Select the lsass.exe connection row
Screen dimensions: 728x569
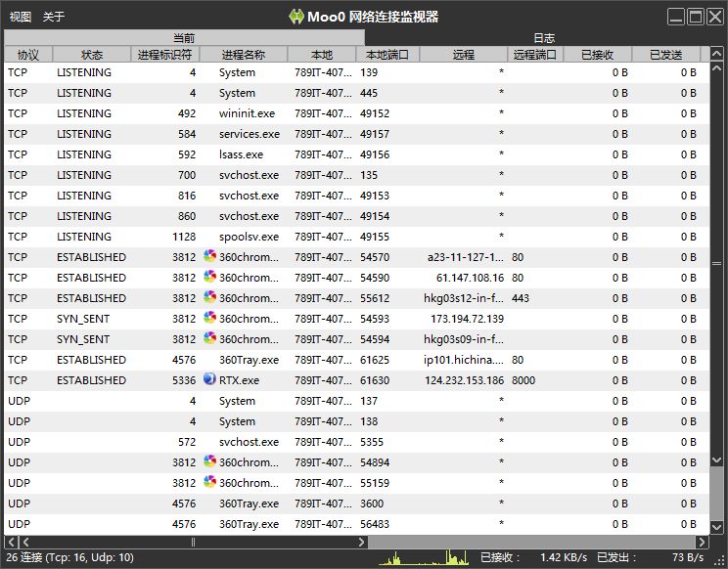[x=356, y=154]
